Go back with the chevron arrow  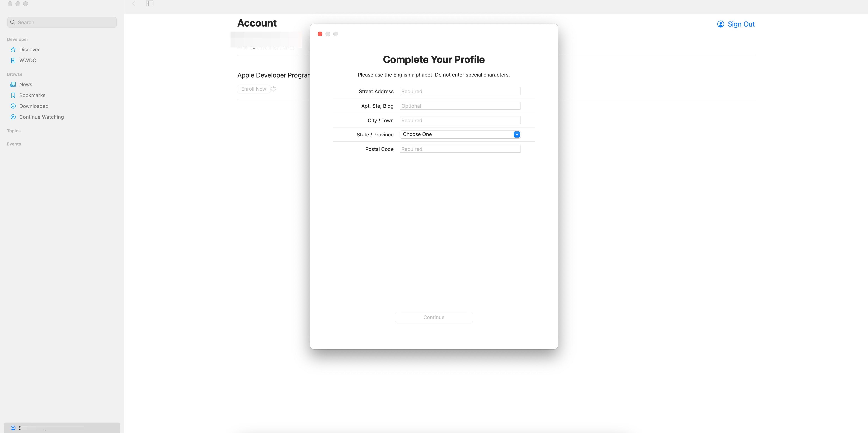(x=134, y=3)
